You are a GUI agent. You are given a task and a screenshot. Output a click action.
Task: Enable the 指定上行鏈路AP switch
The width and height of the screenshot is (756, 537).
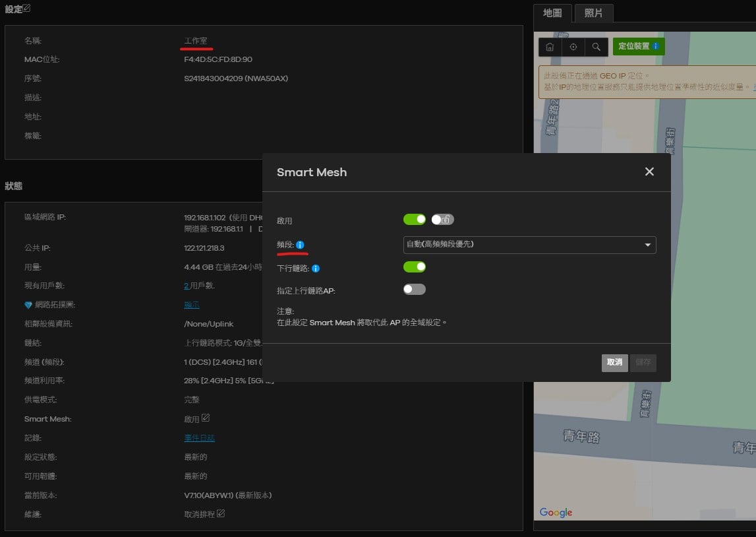tap(415, 290)
